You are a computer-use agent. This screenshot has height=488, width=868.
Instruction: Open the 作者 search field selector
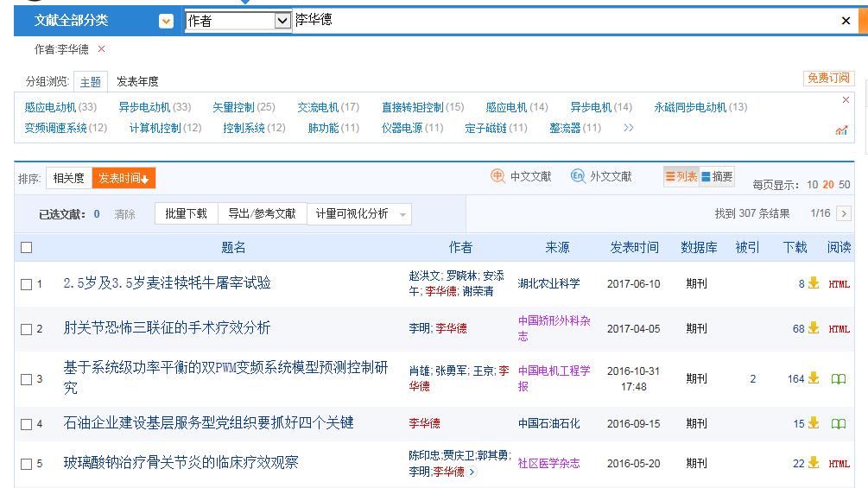point(238,21)
